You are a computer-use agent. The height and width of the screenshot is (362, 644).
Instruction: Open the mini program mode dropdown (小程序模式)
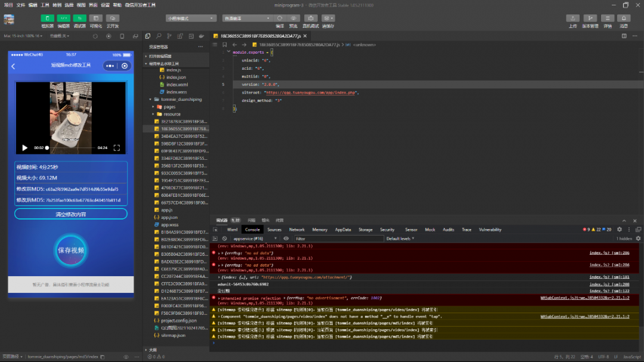tap(191, 18)
